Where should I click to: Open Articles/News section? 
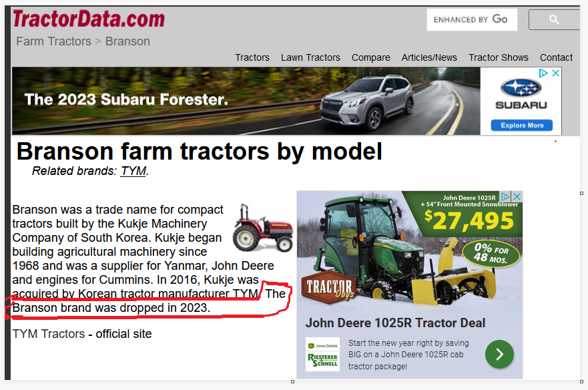click(x=429, y=57)
